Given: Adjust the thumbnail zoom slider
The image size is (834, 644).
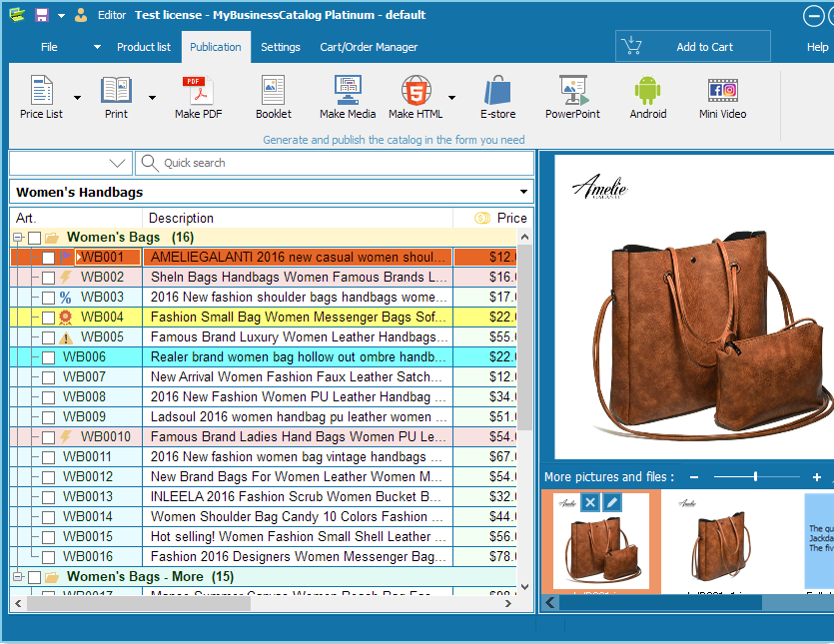Looking at the screenshot, I should click(755, 477).
